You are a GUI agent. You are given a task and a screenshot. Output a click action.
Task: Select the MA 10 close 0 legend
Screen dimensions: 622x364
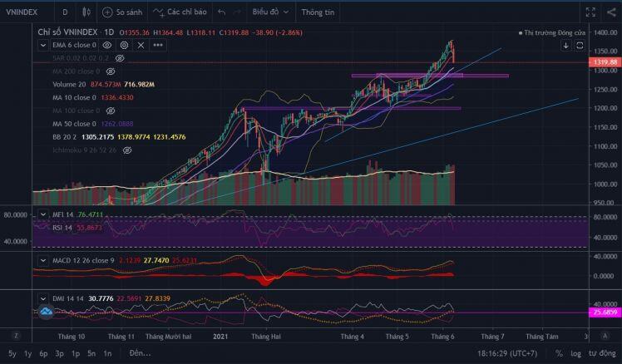[x=74, y=97]
